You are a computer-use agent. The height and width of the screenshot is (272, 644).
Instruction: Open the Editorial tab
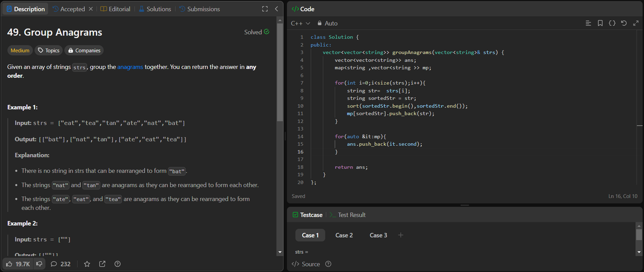click(x=115, y=9)
